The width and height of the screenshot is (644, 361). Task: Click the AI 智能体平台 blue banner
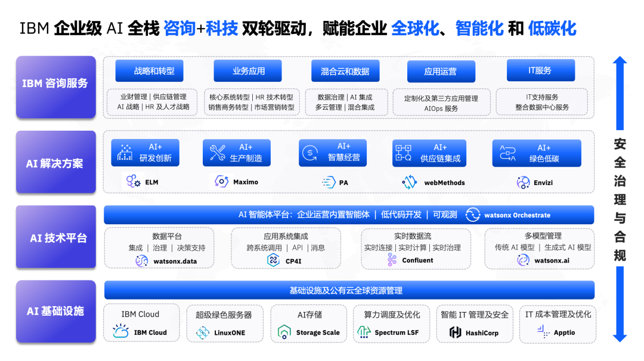pos(349,215)
